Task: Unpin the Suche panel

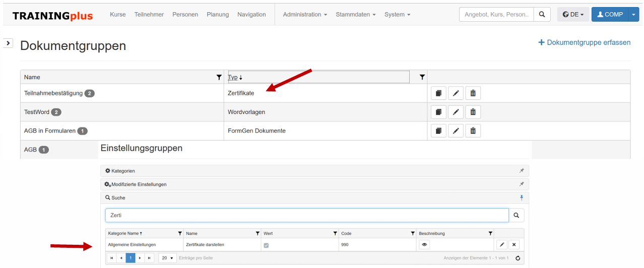Action: (522, 197)
